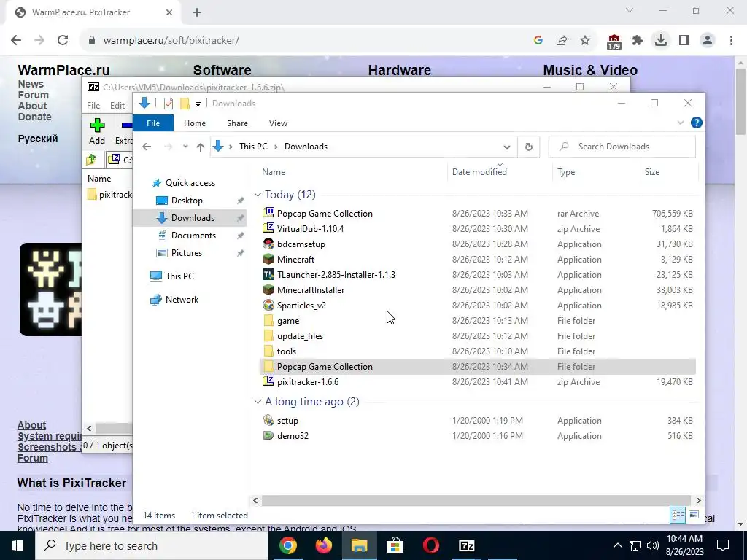Image resolution: width=747 pixels, height=560 pixels.
Task: Open Chrome tab search chevron
Action: (x=630, y=10)
